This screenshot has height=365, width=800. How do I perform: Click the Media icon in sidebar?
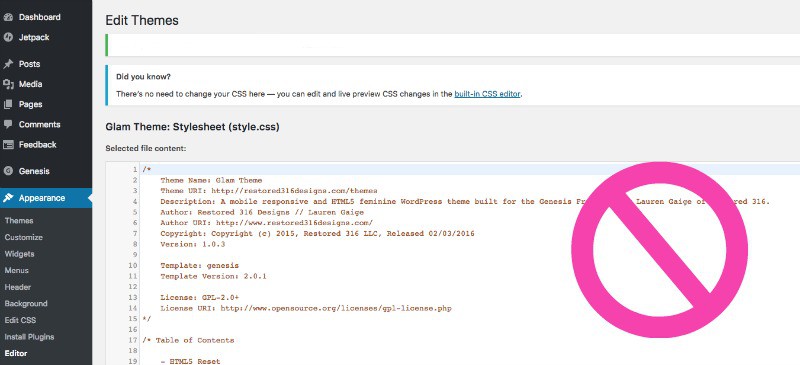point(8,84)
